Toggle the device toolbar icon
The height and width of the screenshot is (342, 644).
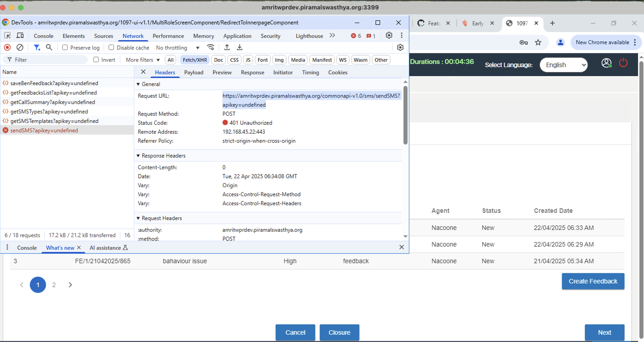coord(20,36)
